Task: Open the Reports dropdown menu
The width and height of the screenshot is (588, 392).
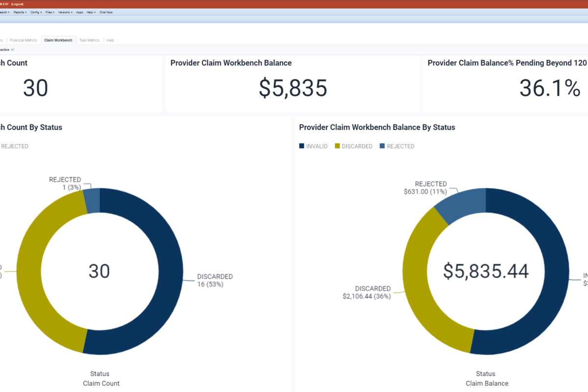Action: 20,12
